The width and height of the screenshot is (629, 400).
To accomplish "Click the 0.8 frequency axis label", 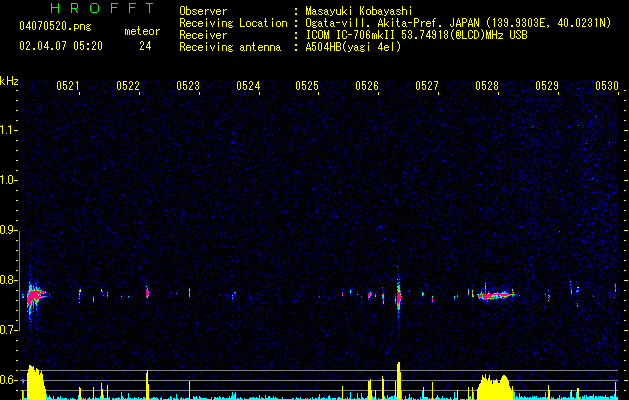I will 8,280.
